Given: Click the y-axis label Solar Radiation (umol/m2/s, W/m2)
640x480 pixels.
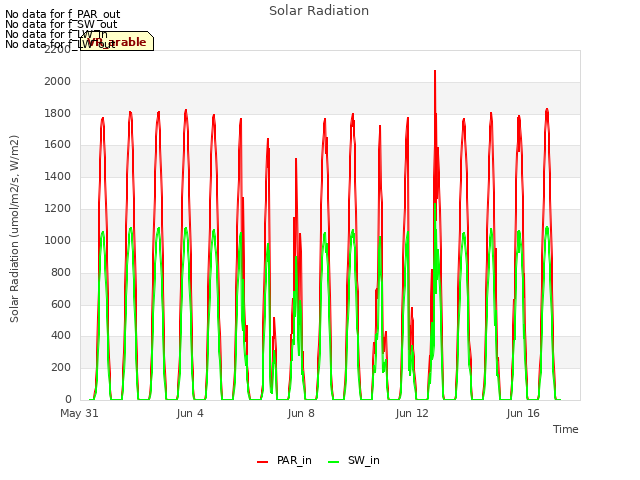Looking at the screenshot, I should pyautogui.click(x=14, y=229).
